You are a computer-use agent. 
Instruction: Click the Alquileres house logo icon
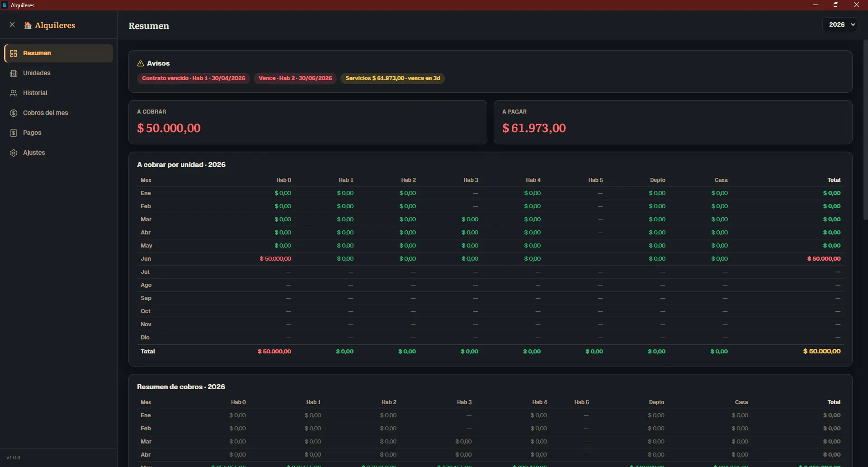point(28,25)
